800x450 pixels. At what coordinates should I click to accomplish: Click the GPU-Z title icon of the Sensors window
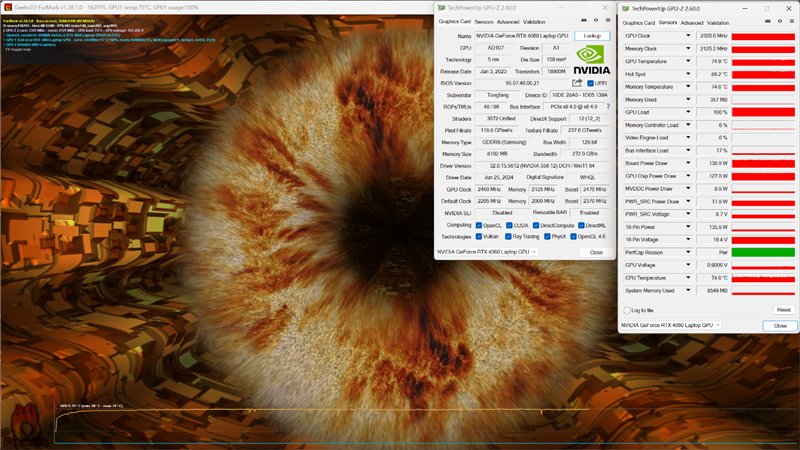click(626, 9)
